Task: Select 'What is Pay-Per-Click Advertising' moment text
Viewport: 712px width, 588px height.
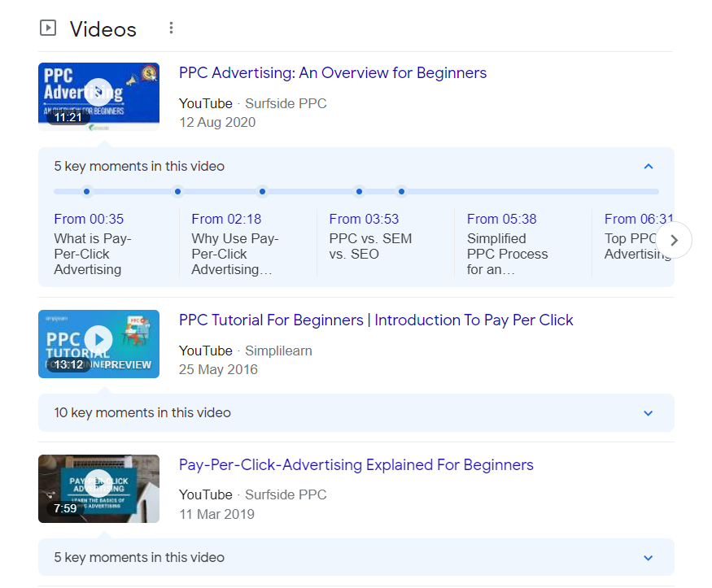Action: pos(93,254)
